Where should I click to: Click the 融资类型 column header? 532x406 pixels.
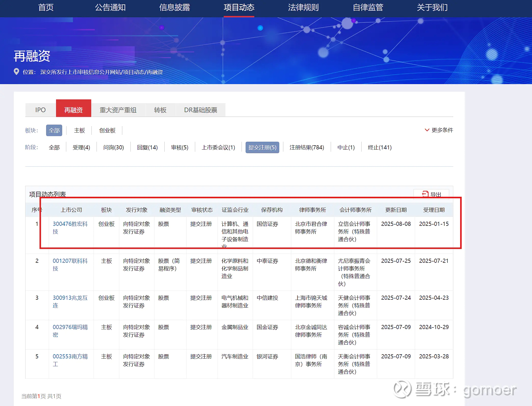click(170, 210)
